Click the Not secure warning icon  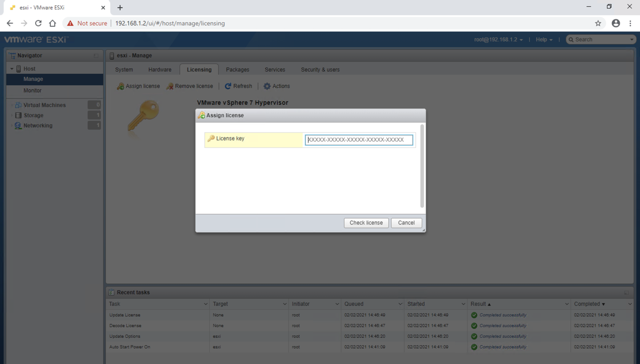point(70,23)
